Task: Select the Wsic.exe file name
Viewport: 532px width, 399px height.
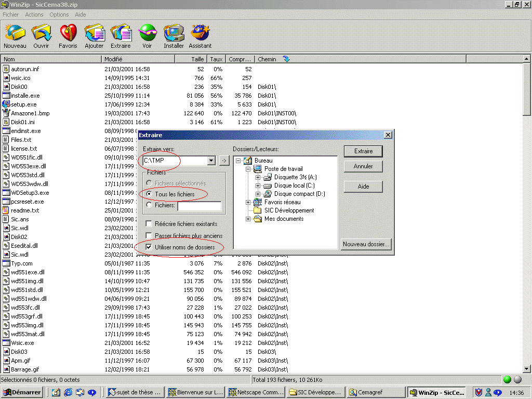Action: 22,343
